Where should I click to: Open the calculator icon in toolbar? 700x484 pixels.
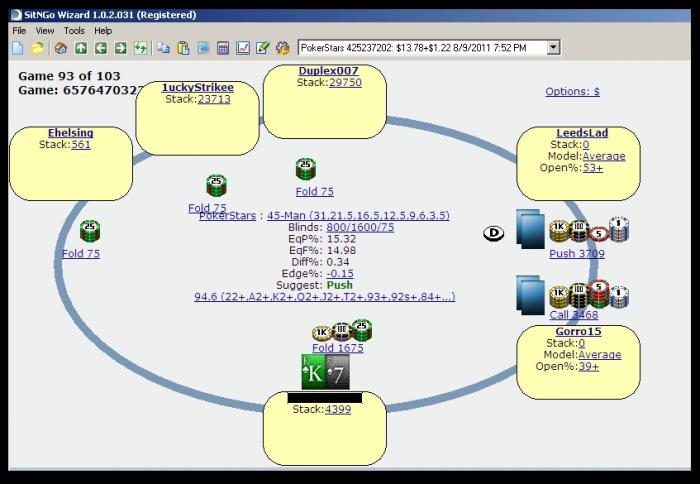point(223,48)
